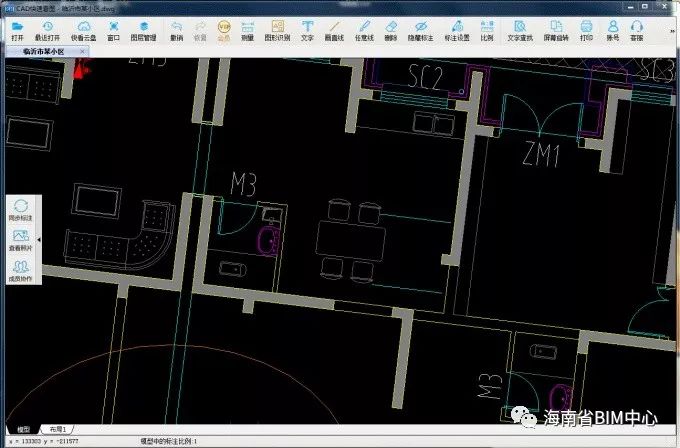The image size is (680, 448).
Task: Open 成员协作 member collaboration
Action: (20, 271)
